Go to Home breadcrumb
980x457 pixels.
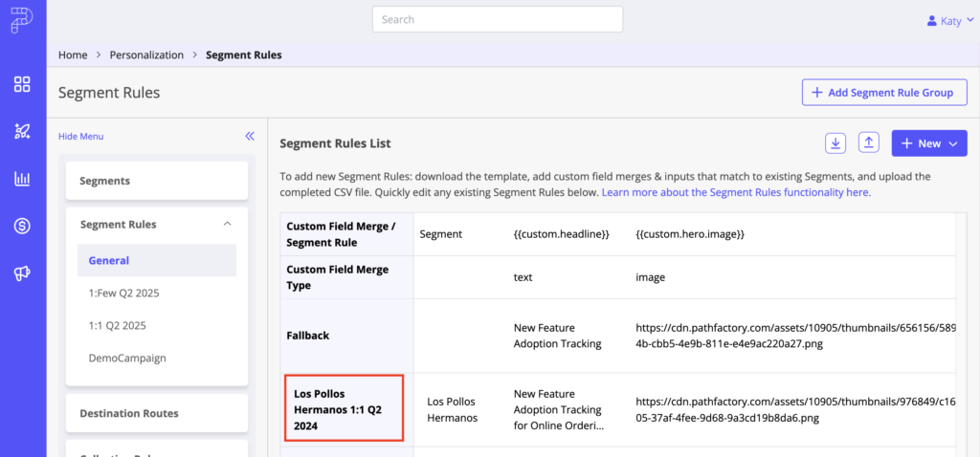click(73, 54)
